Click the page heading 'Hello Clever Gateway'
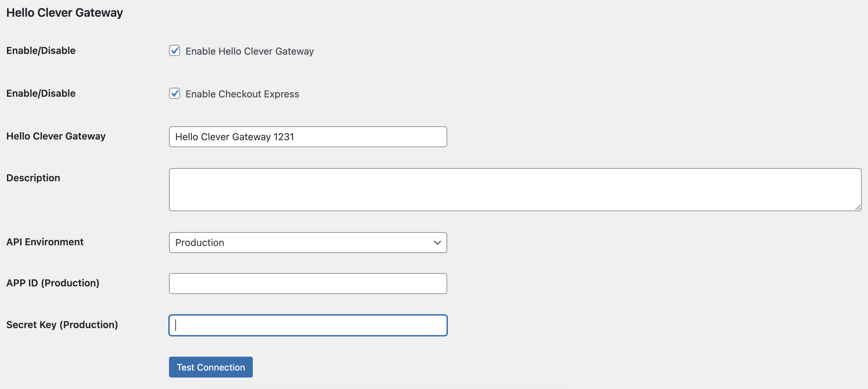Image resolution: width=868 pixels, height=389 pixels. coord(65,13)
